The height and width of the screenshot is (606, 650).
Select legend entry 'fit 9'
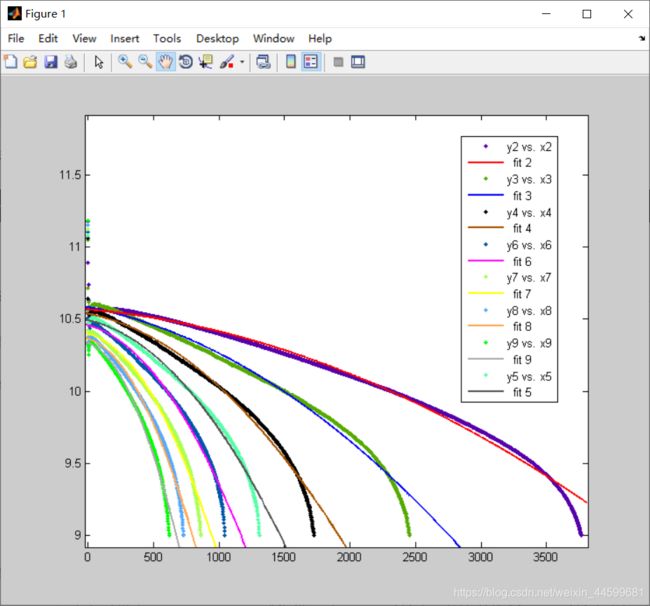(522, 360)
